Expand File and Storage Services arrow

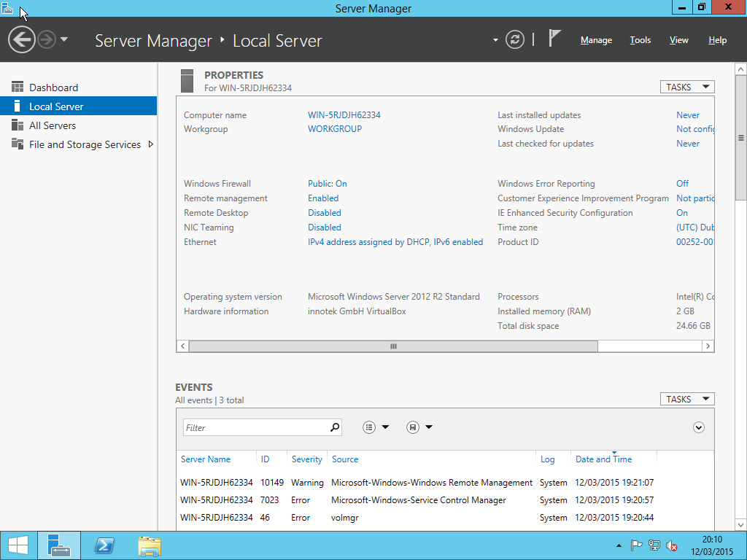click(150, 144)
